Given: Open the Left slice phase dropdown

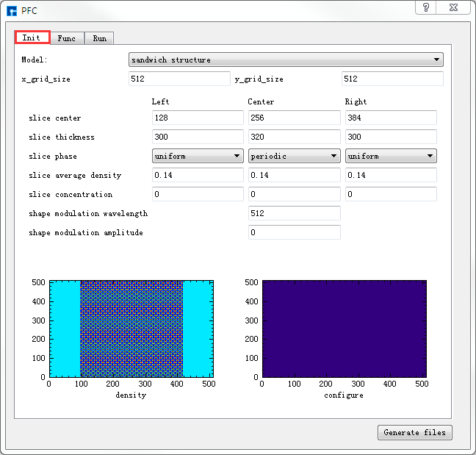Looking at the screenshot, I should 198,156.
